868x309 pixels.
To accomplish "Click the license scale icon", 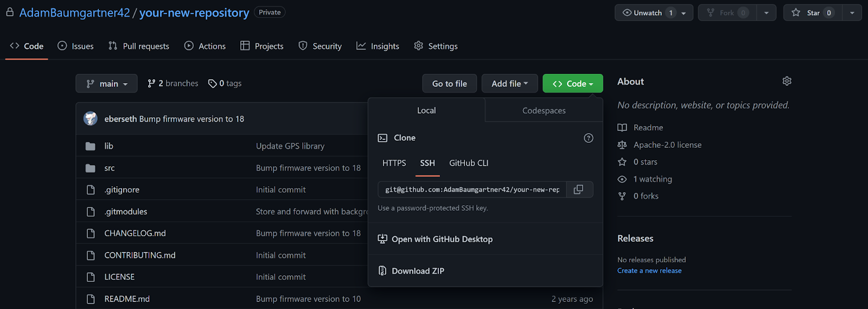I will point(622,144).
